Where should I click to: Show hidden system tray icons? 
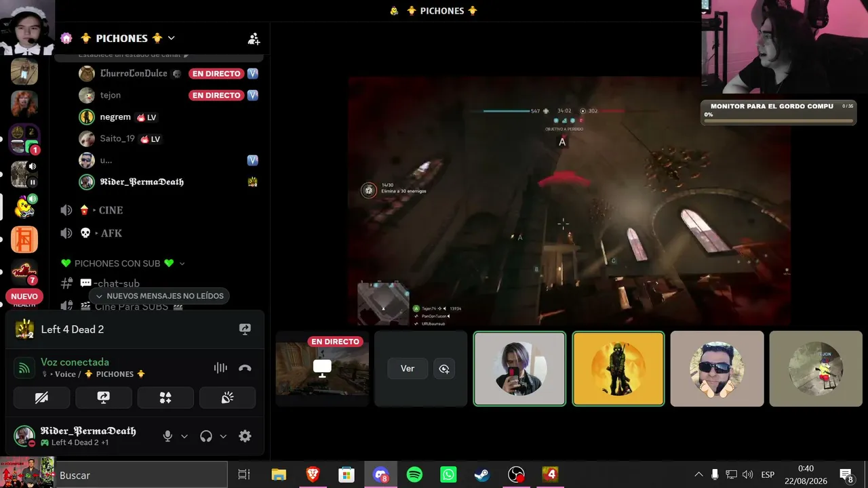click(698, 474)
